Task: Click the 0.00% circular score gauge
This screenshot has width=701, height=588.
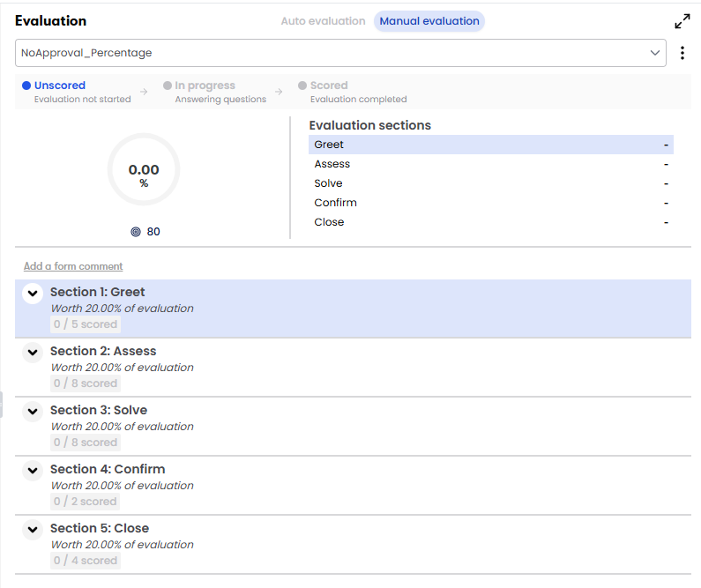Action: [144, 170]
